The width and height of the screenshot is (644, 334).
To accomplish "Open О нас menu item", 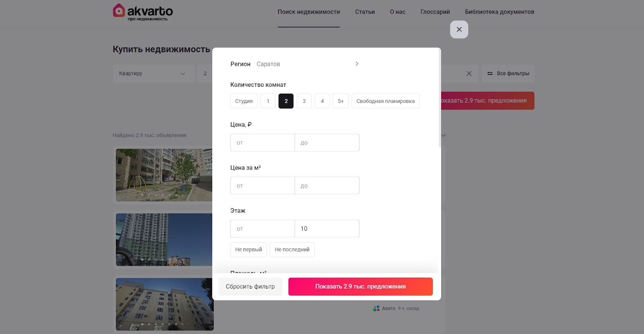I will pos(398,12).
